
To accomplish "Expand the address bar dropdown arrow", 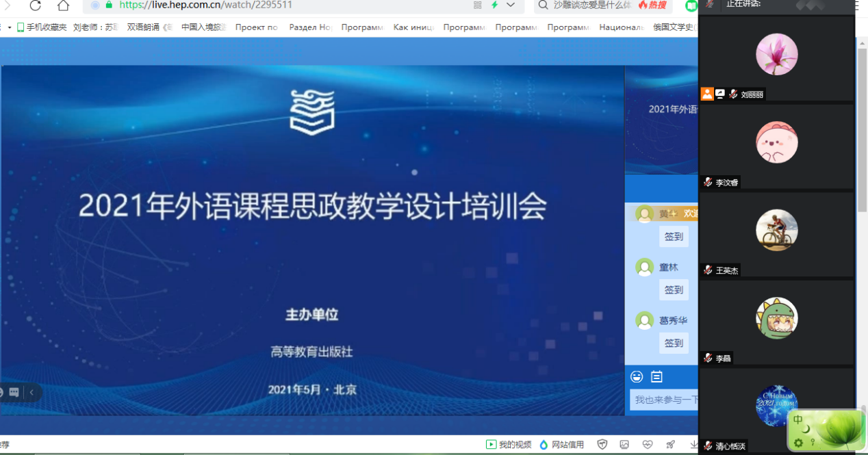I will pos(511,5).
